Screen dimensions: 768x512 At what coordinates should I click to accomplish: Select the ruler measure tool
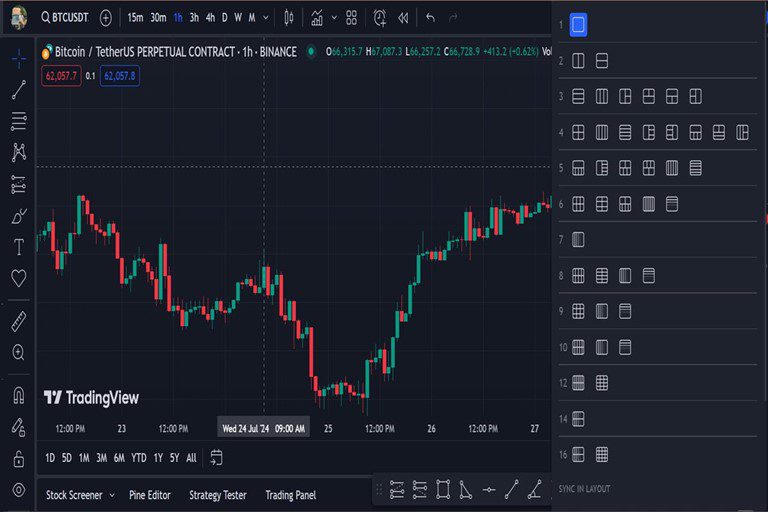pos(19,321)
